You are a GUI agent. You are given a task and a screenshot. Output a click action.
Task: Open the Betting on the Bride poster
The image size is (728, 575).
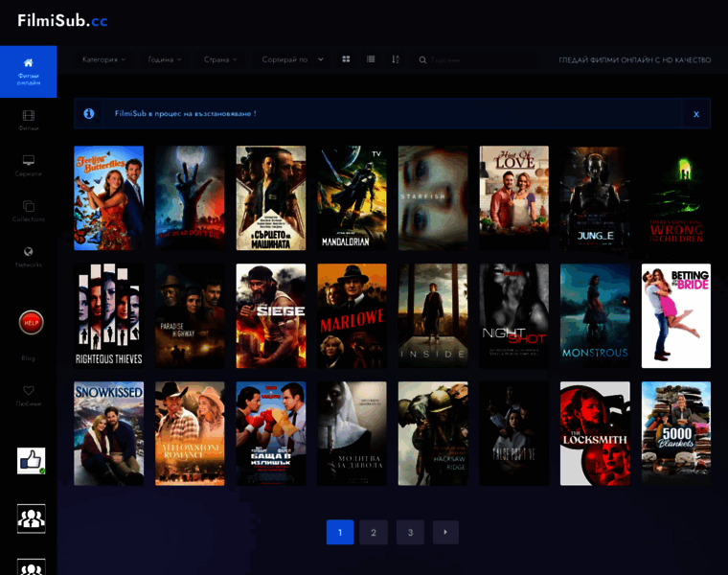click(x=676, y=316)
